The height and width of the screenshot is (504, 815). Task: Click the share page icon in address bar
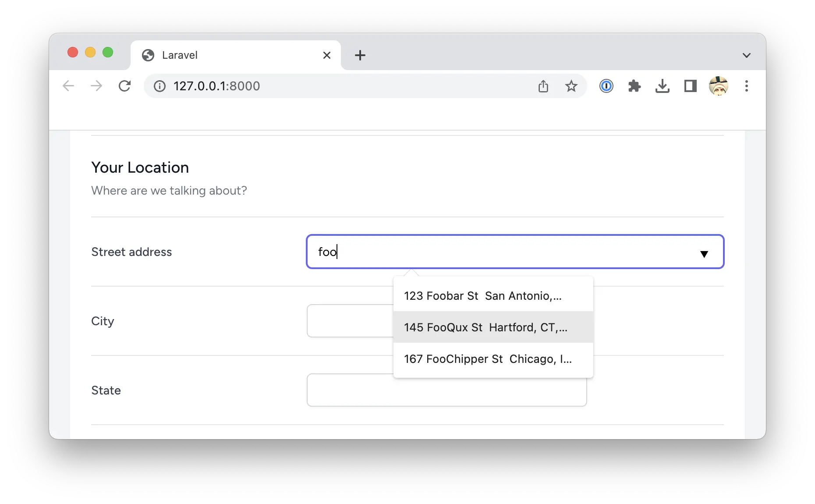coord(543,86)
